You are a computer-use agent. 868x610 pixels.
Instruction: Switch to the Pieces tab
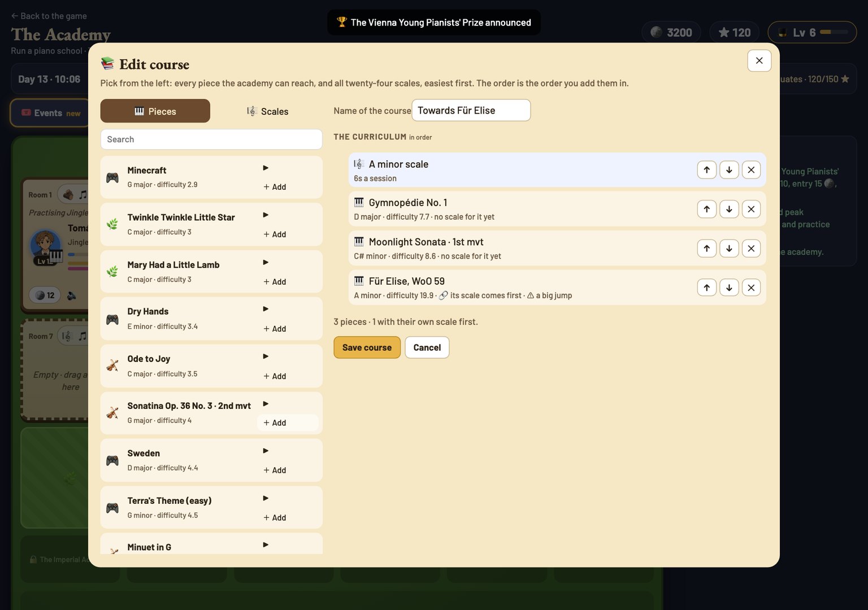[155, 111]
